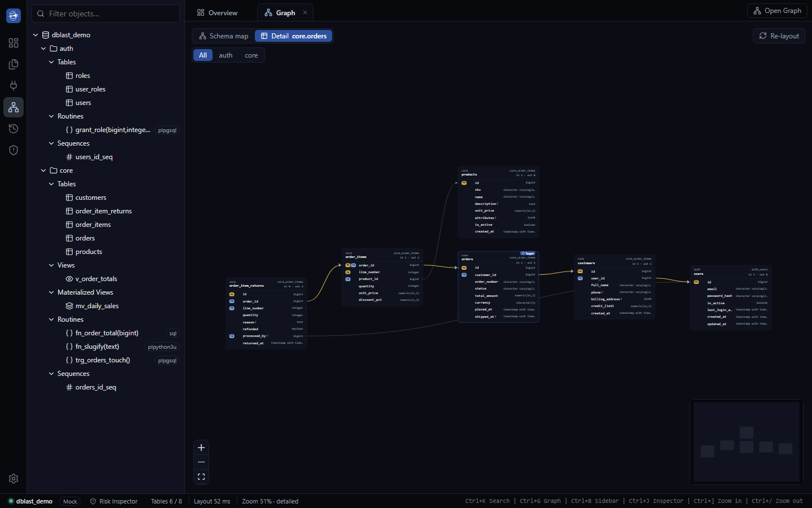The image size is (812, 508).
Task: Switch to the Overview tab
Action: point(217,12)
